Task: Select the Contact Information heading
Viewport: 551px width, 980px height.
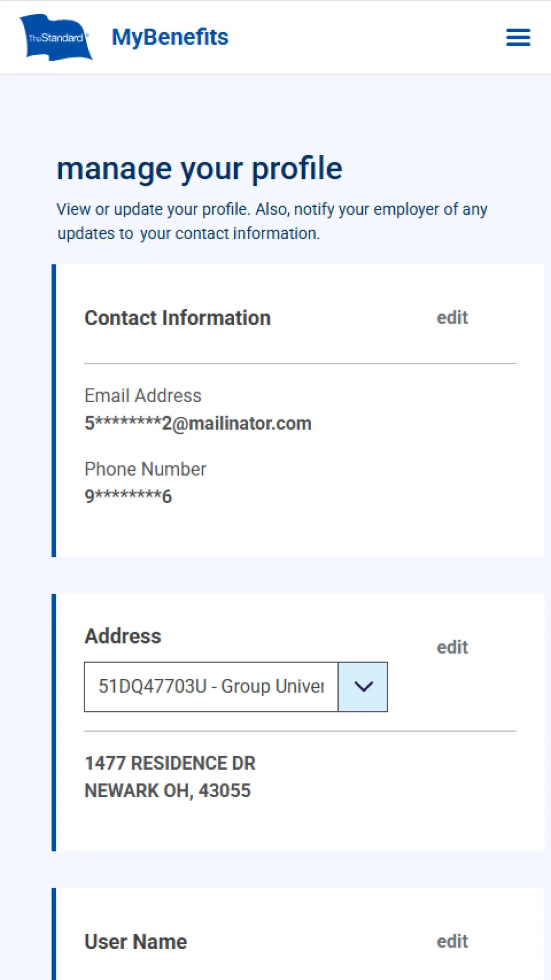Action: 177,318
